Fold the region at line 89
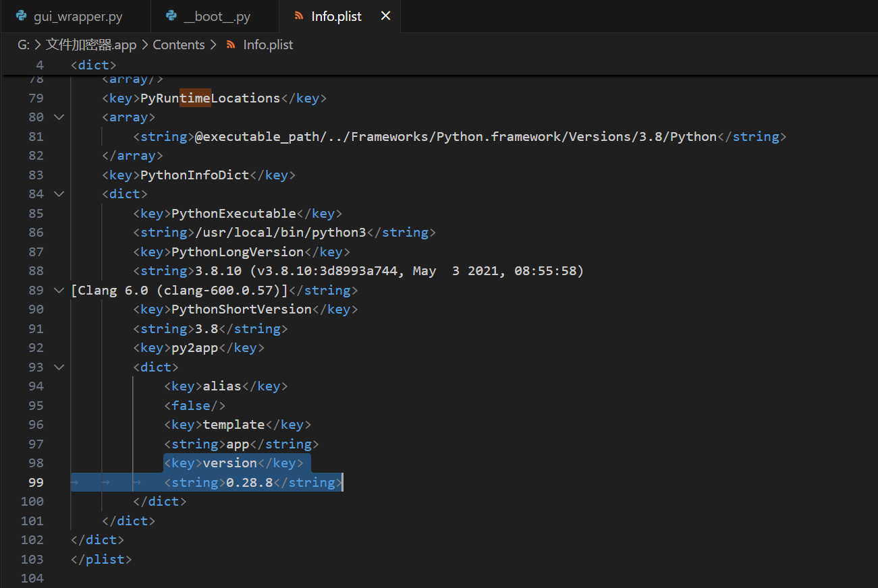The width and height of the screenshot is (878, 588). 59,291
